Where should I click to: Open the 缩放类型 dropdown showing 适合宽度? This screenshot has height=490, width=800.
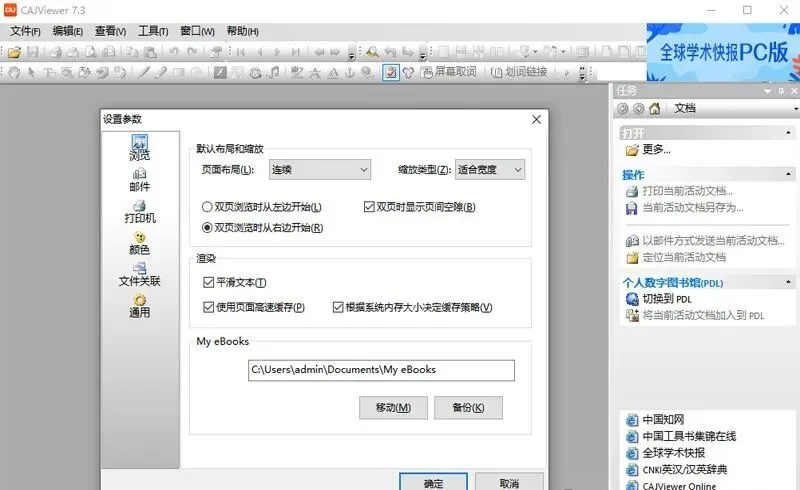point(490,170)
